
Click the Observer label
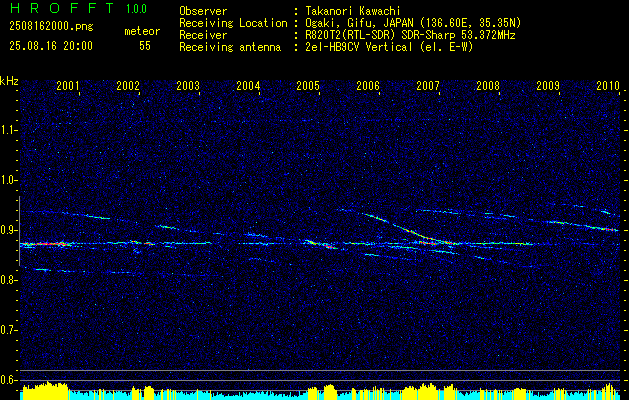coord(203,11)
